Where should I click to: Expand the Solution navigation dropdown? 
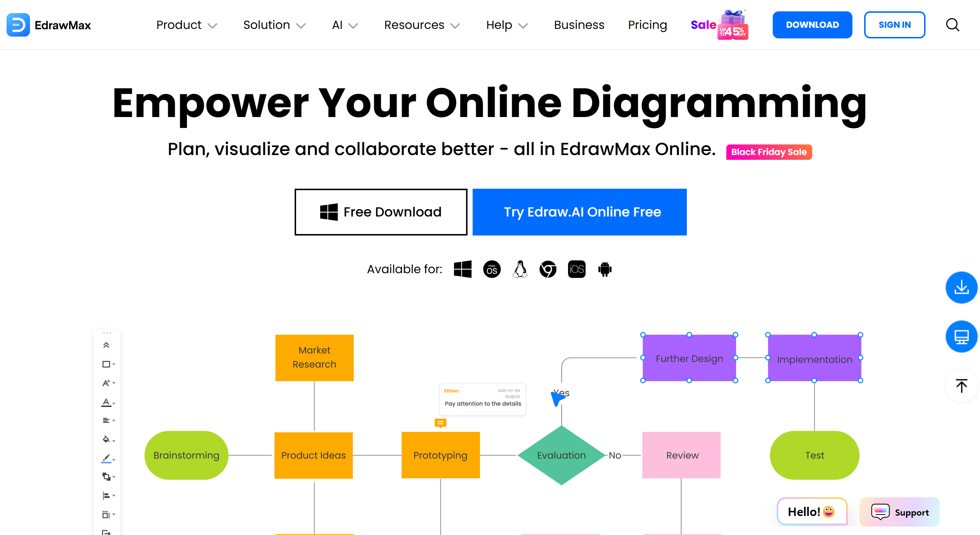pos(273,25)
